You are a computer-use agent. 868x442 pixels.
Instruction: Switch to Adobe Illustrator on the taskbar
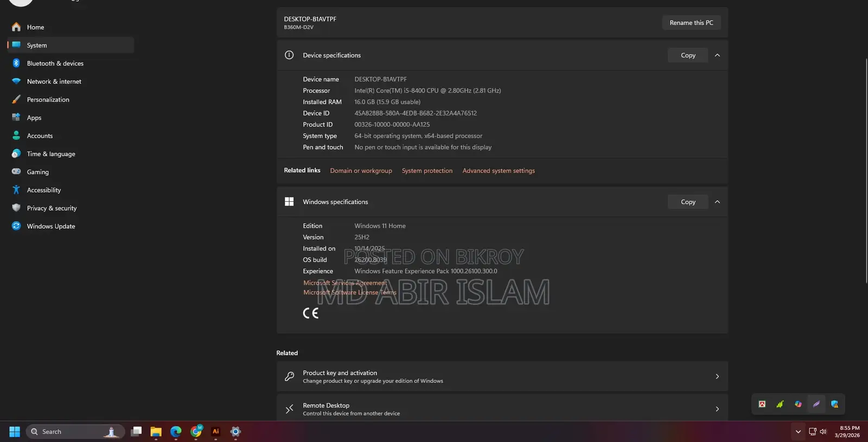[216, 432]
